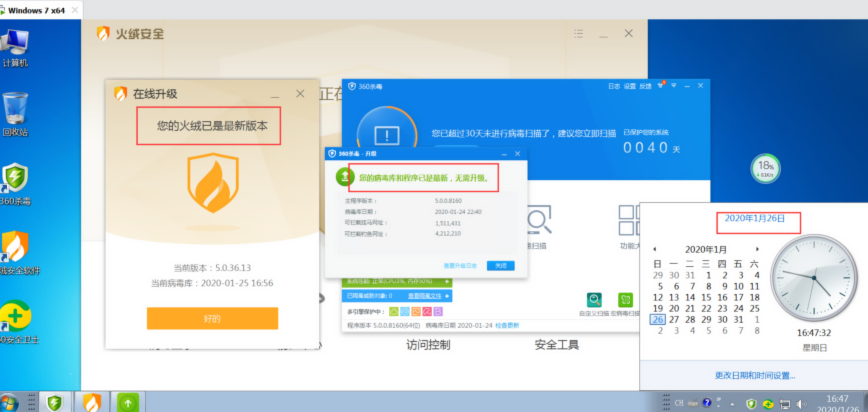The height and width of the screenshot is (412, 868).
Task: Open 访问控制 in 火绒安全 window
Action: click(x=428, y=345)
